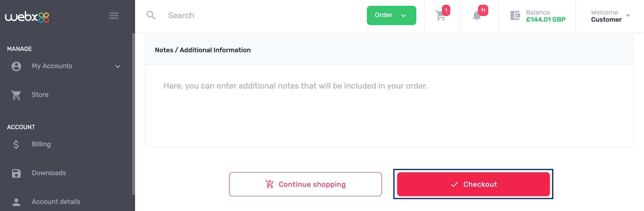Open the notifications bell
Screen dimensions: 644x211
pos(477,16)
